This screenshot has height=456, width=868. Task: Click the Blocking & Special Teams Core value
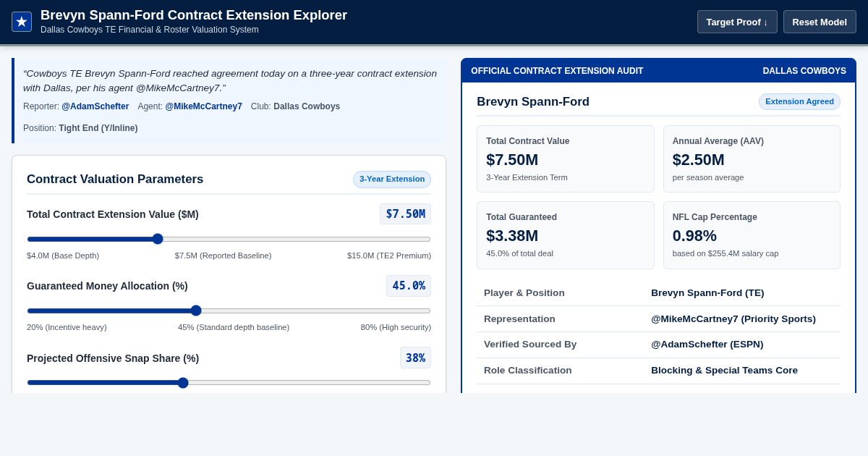[724, 371]
